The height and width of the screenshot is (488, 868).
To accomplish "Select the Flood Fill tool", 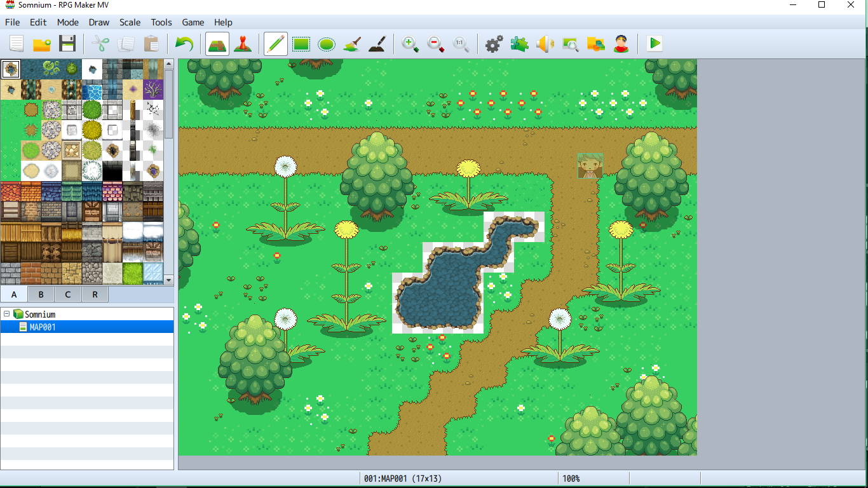I will (352, 44).
